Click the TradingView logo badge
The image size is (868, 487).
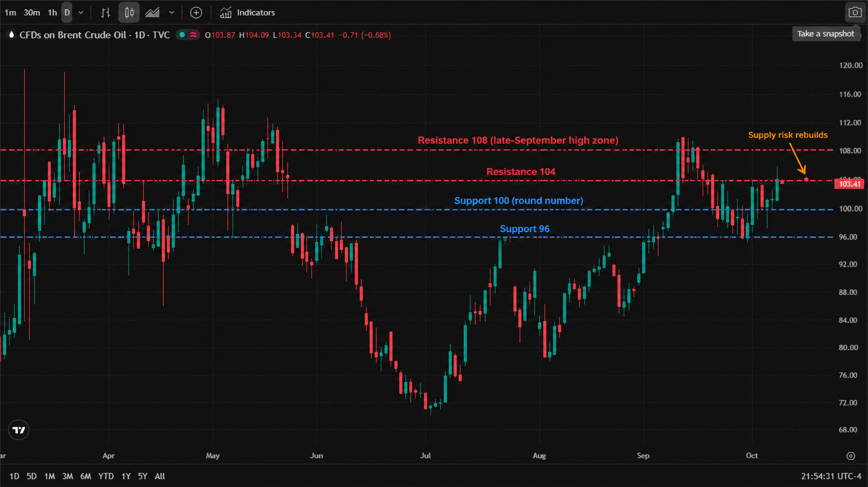click(x=18, y=430)
